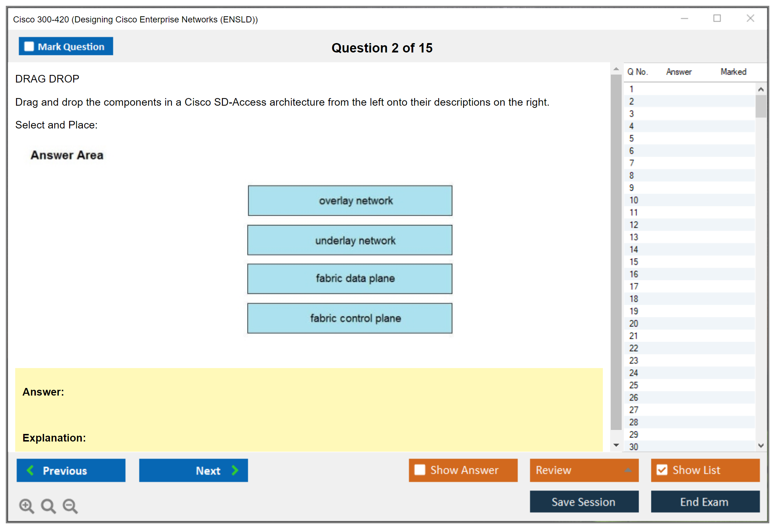Image resolution: width=778 pixels, height=532 pixels.
Task: Click the zoom in magnifier icon
Action: point(26,506)
